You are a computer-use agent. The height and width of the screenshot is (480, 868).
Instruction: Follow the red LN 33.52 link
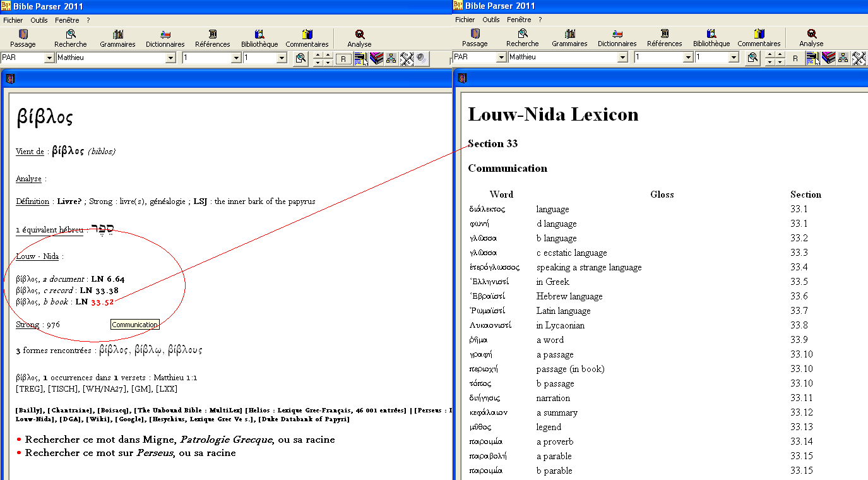pyautogui.click(x=102, y=303)
